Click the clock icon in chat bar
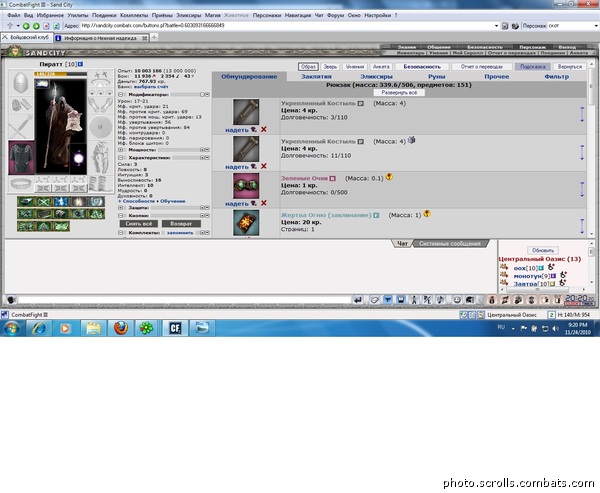This screenshot has width=600, height=493. 457,300
